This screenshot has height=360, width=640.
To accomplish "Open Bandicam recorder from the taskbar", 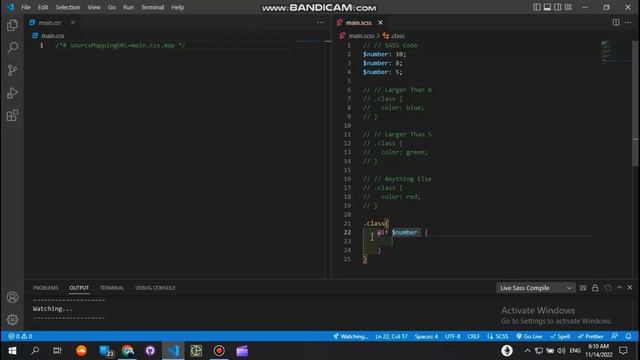I will [x=219, y=351].
